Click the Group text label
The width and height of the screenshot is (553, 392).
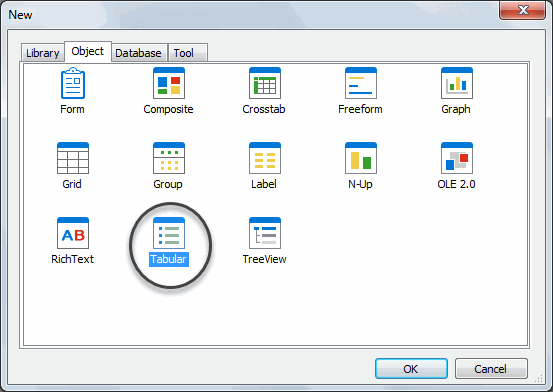168,185
